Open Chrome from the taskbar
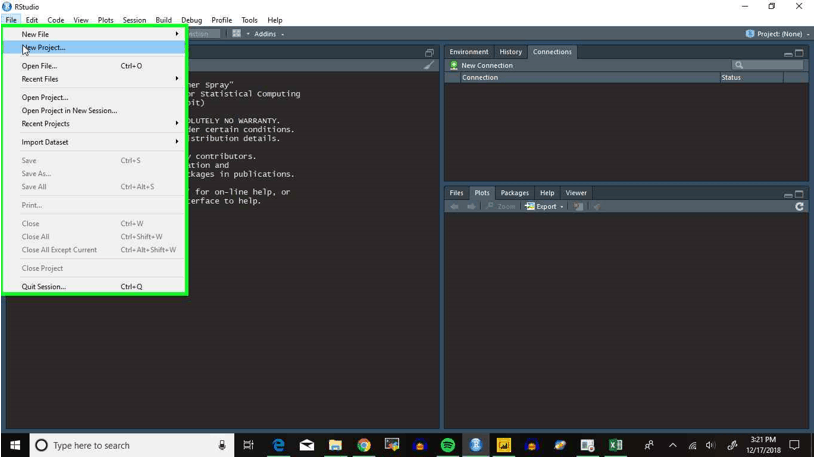 pyautogui.click(x=364, y=445)
